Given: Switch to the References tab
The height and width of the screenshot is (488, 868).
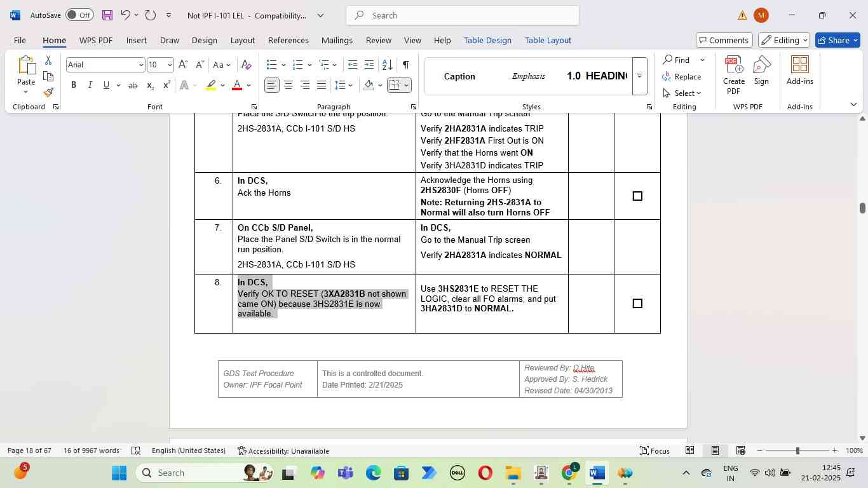Looking at the screenshot, I should click(288, 40).
